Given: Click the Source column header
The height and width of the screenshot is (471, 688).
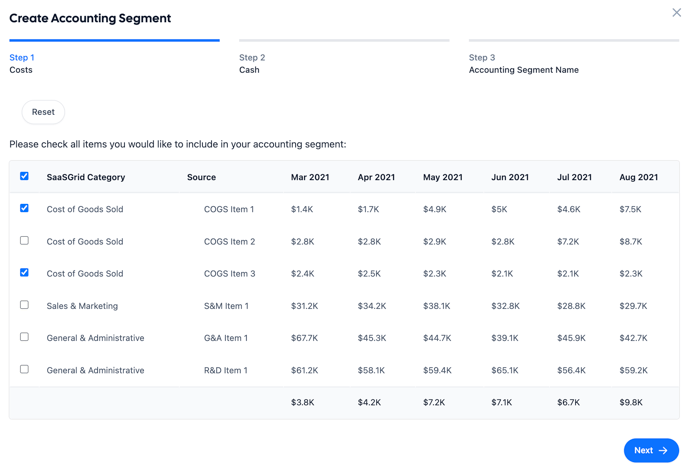Looking at the screenshot, I should (201, 177).
